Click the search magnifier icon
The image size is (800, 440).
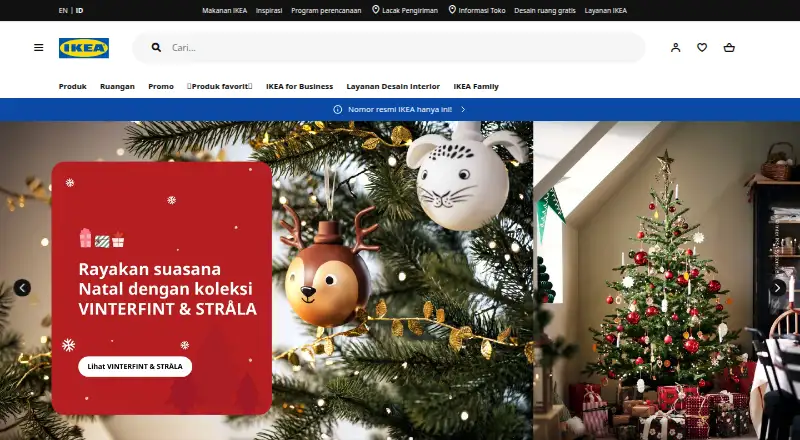(x=156, y=47)
